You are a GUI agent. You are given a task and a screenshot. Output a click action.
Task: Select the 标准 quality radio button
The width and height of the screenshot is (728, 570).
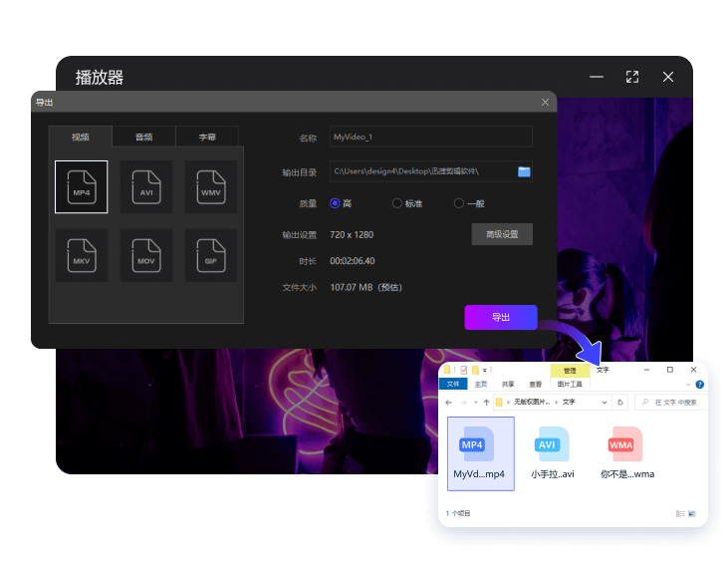pyautogui.click(x=397, y=203)
